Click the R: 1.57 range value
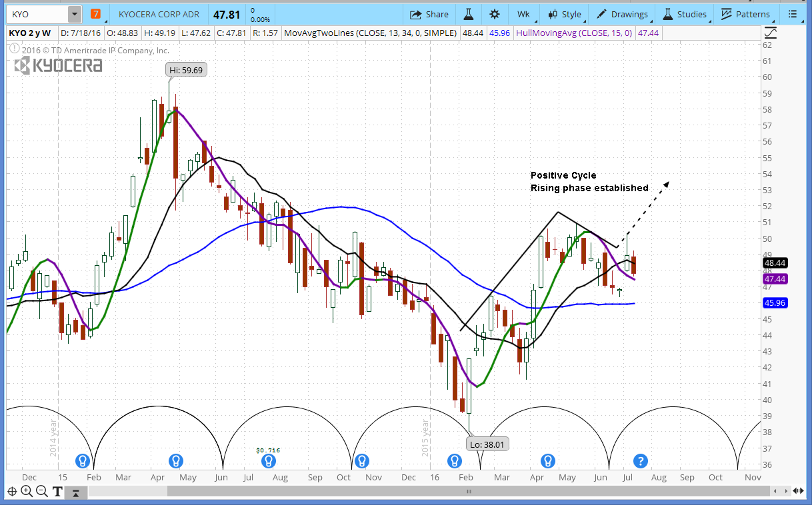 [265, 32]
